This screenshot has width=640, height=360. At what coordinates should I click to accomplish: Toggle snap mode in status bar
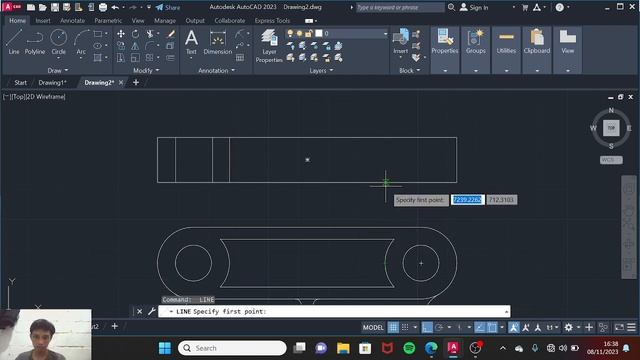[405, 327]
